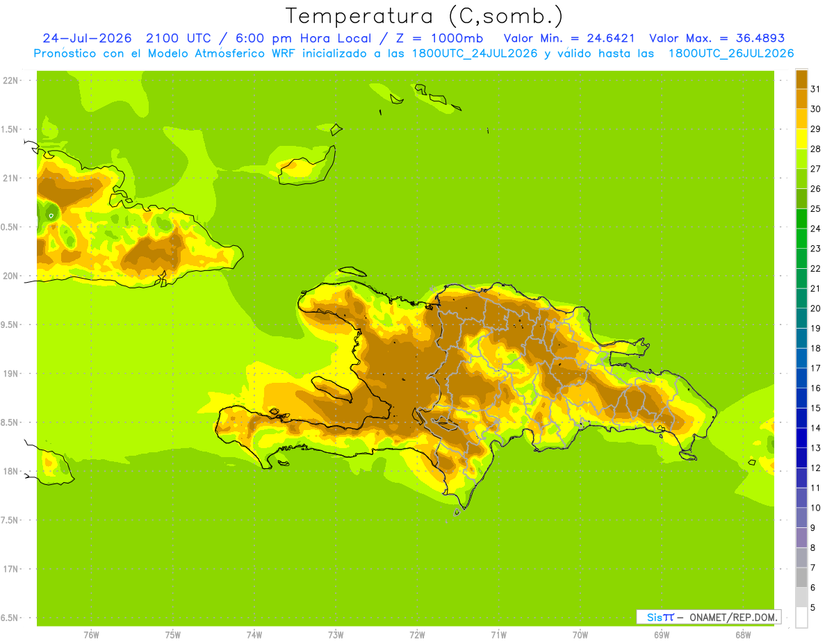Click the legend value "11"
The width and height of the screenshot is (834, 644).
click(816, 488)
